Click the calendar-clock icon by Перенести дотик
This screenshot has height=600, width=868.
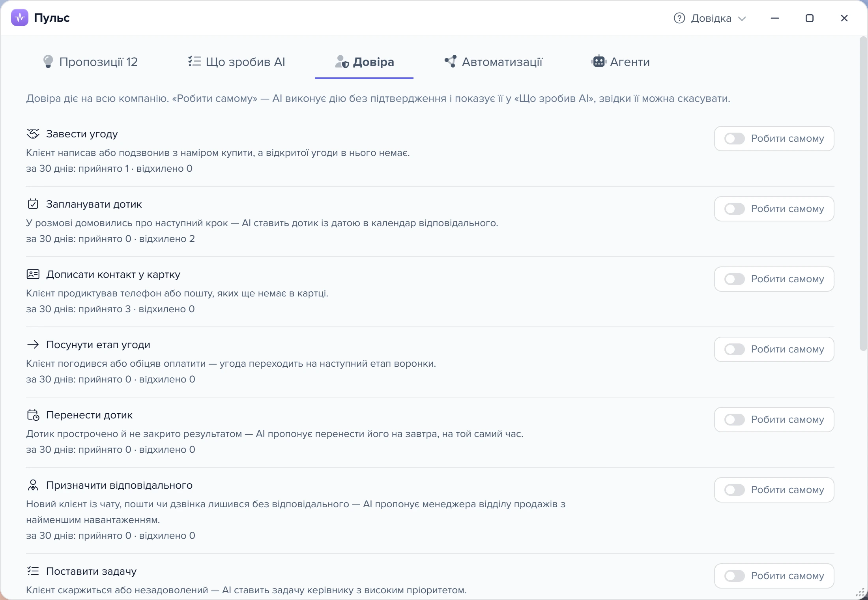tap(33, 415)
